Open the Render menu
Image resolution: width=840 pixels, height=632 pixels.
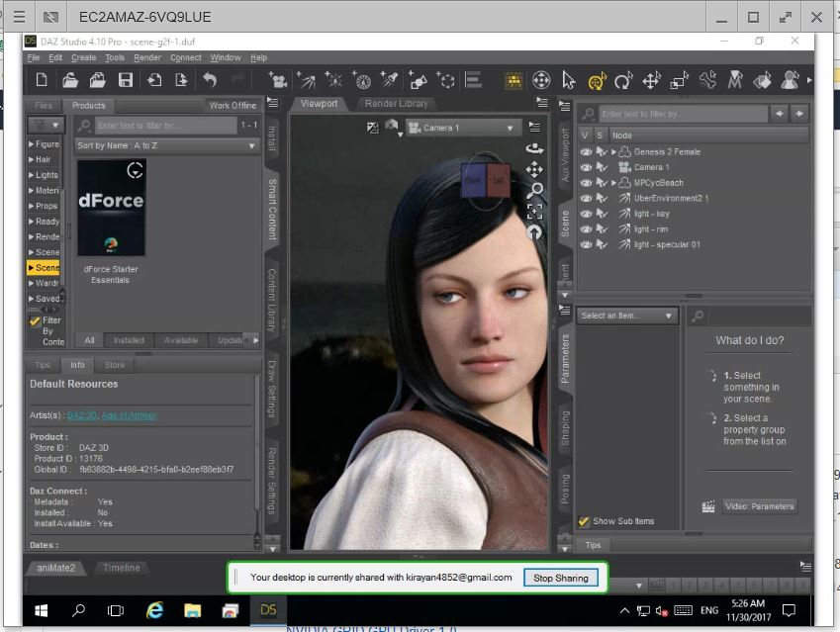pyautogui.click(x=147, y=57)
